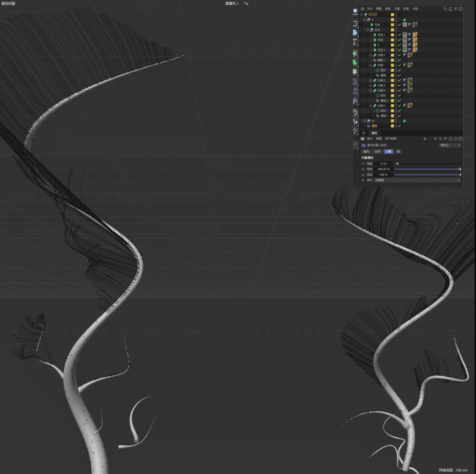Click the 强度 slider track
The image size is (476, 474).
pos(428,164)
